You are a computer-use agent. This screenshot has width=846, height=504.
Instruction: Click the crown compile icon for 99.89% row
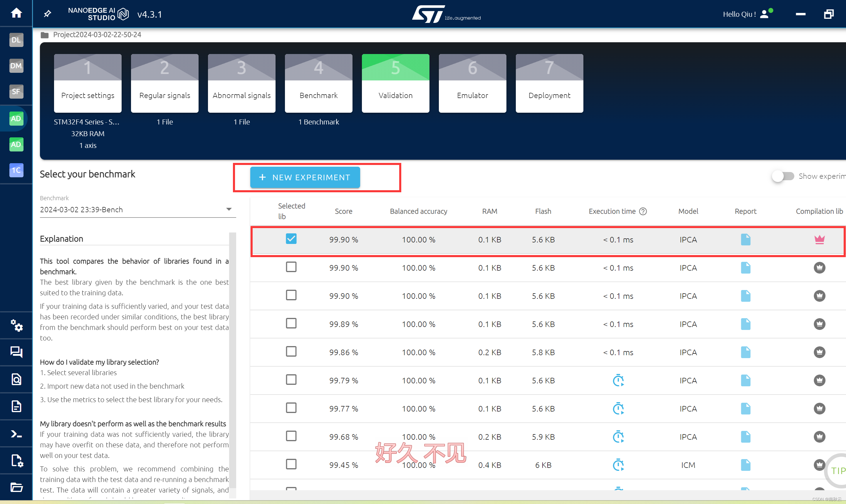tap(819, 324)
